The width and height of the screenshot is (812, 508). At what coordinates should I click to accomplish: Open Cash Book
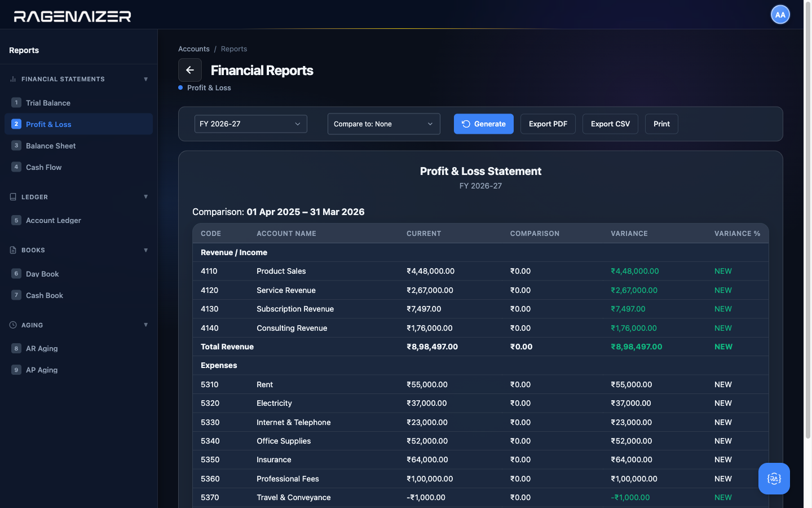click(78, 295)
